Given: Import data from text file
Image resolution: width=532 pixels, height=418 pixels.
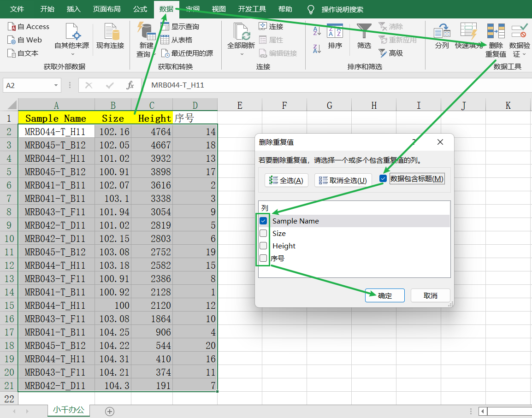Looking at the screenshot, I should point(23,53).
